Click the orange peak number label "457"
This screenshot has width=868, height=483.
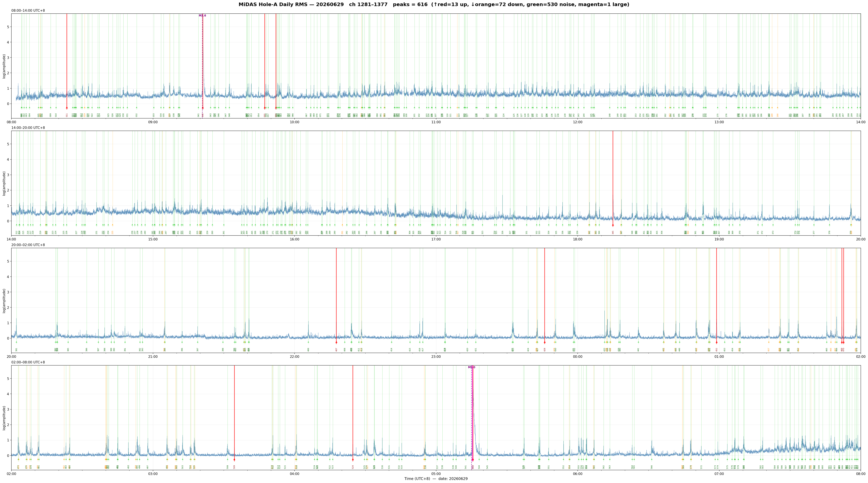tap(769, 350)
